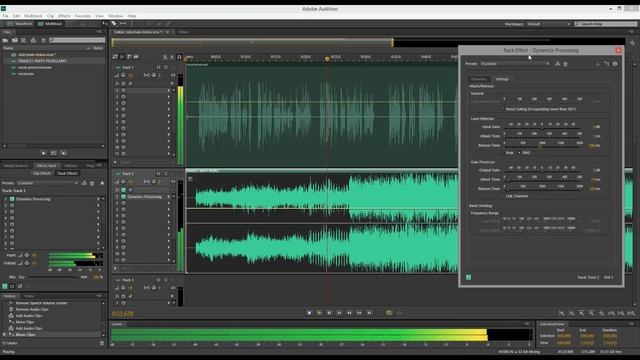The height and width of the screenshot is (360, 640).
Task: Click the Files panel search field
Action: coord(77,40)
